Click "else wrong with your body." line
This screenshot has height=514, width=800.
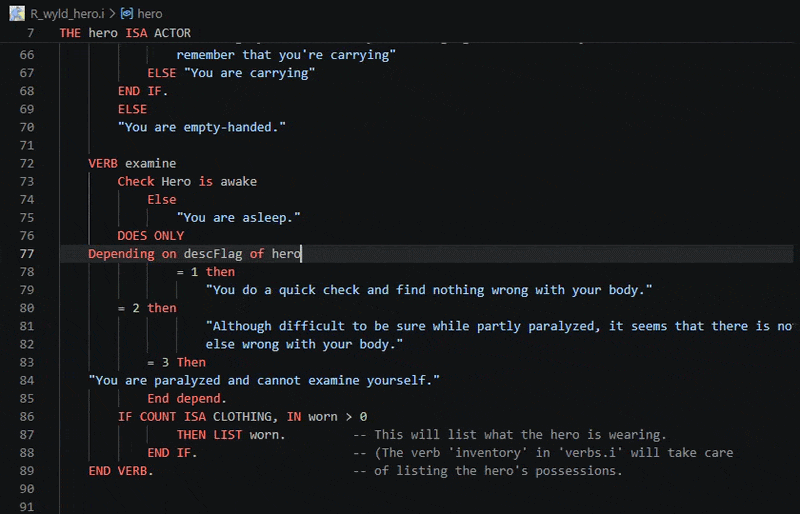pos(304,344)
